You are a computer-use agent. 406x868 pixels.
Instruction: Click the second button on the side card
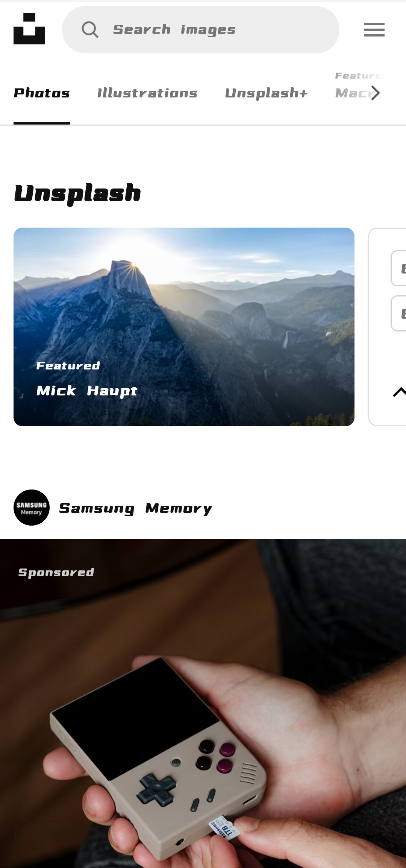398,313
